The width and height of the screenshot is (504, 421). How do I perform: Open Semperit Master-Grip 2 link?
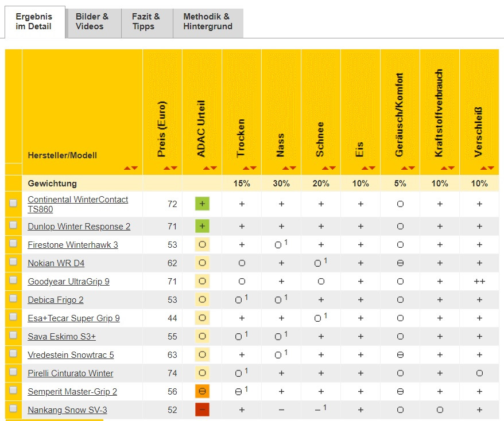72,391
